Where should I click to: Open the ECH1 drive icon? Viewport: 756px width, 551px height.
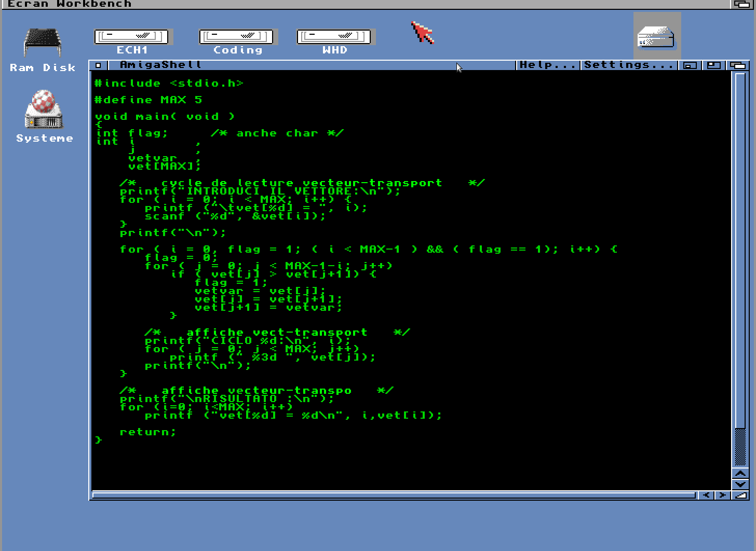(132, 42)
